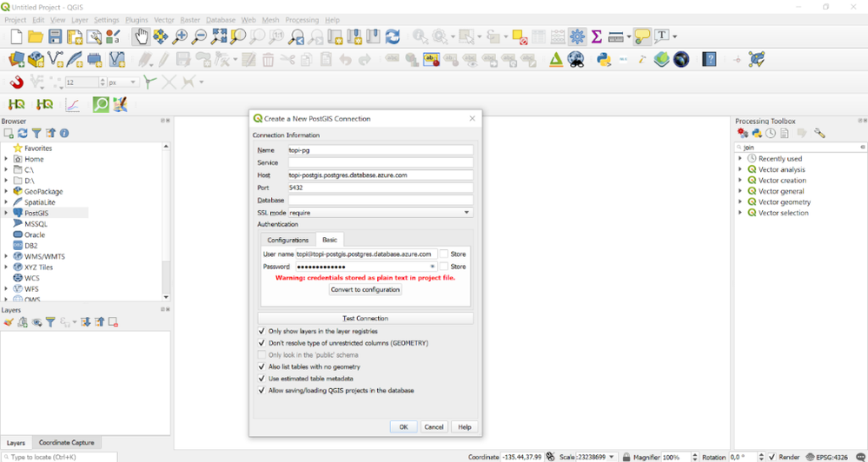Click the Database input field

(x=381, y=201)
